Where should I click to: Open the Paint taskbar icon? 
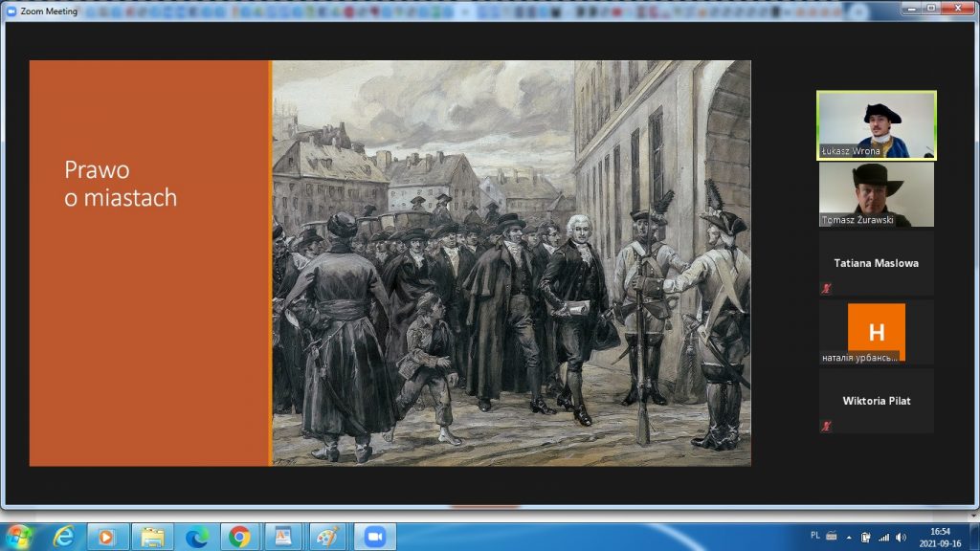point(330,537)
